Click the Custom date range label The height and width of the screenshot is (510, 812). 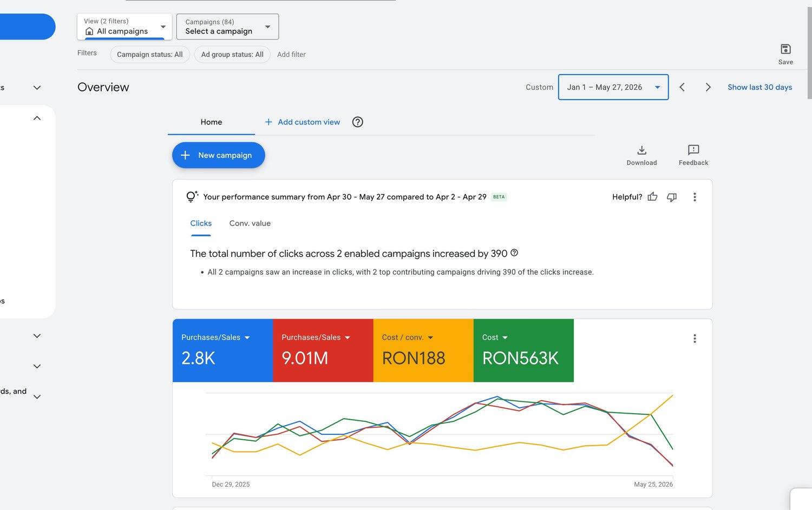tap(539, 87)
